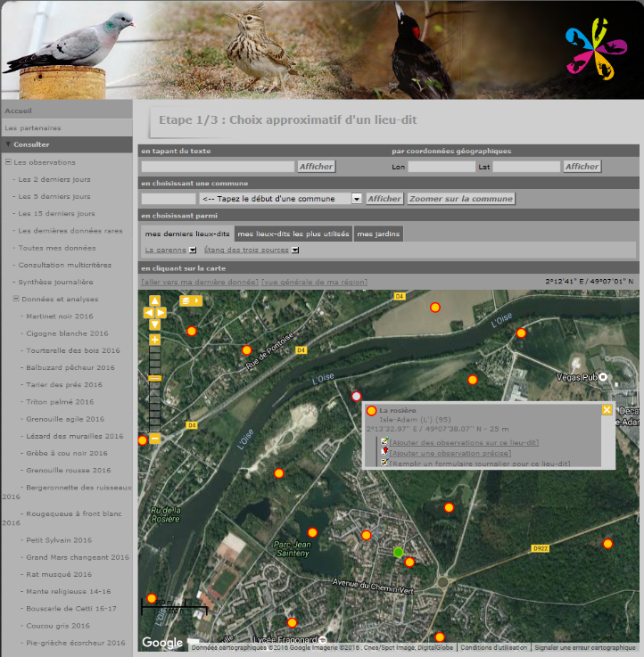The image size is (644, 657).
Task: Pan the map left with arrow
Action: click(x=149, y=313)
